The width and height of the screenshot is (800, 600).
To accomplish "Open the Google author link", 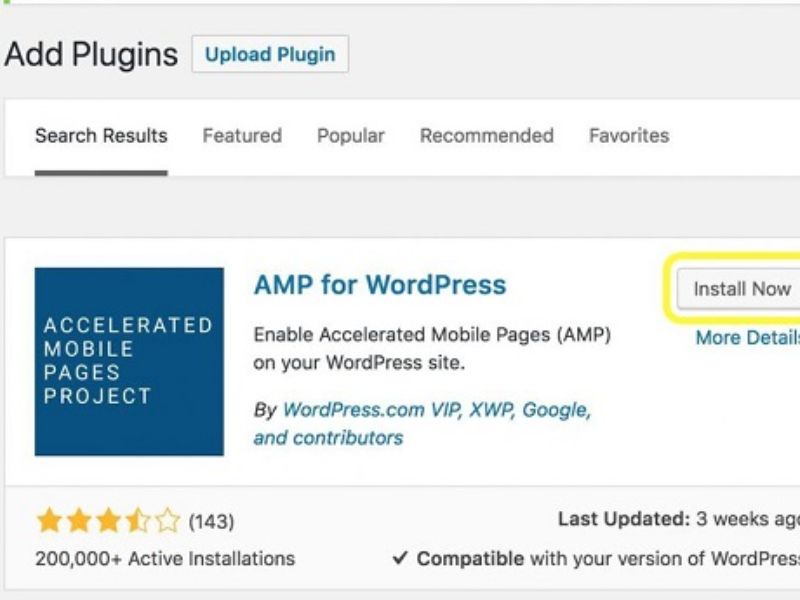I will 555,410.
